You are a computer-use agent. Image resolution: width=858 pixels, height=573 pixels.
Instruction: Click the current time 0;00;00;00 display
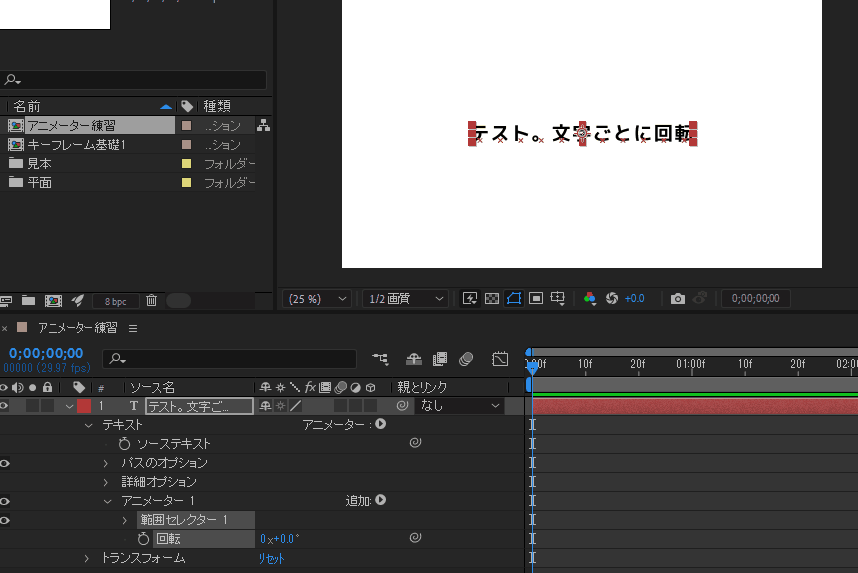pos(46,353)
